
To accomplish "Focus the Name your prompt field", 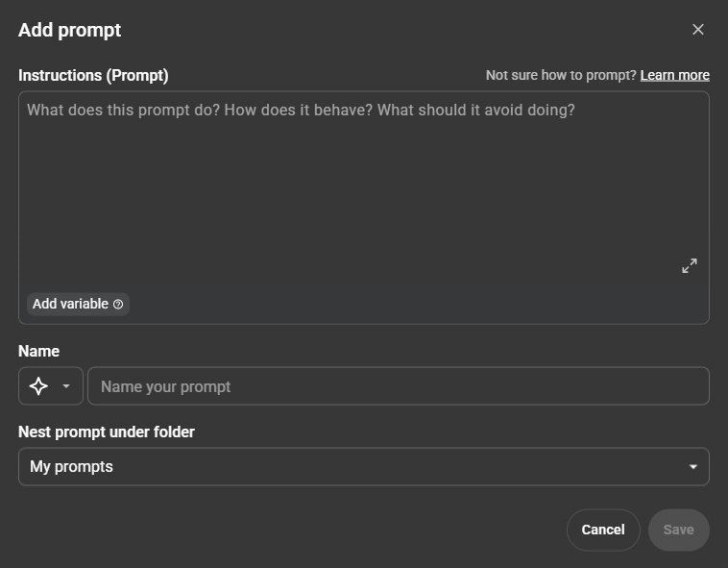I will coord(398,386).
